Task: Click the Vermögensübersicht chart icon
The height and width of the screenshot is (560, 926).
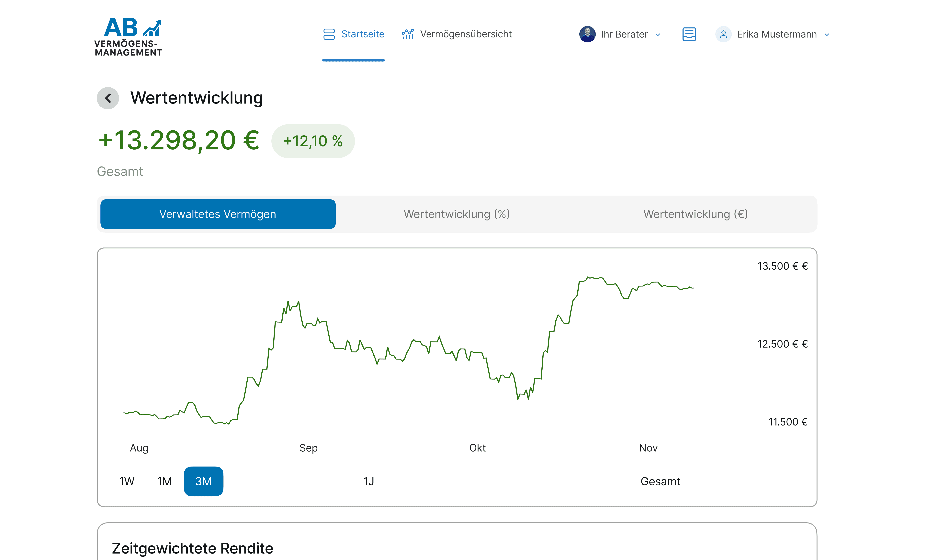Action: coord(408,34)
